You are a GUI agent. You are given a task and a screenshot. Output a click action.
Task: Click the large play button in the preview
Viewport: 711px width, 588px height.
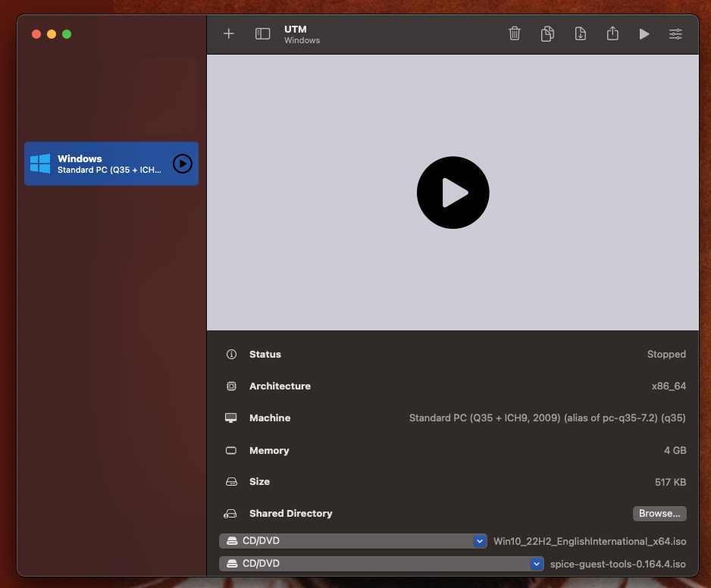coord(453,192)
